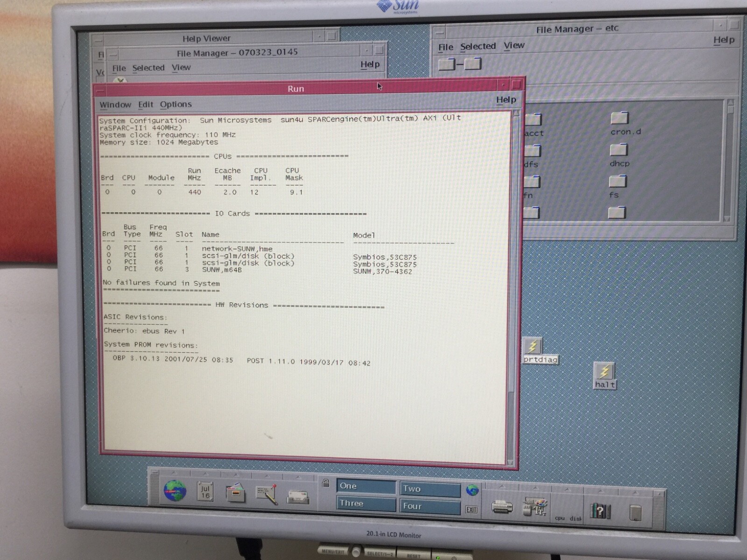Open the Help Manager books icon
747x560 pixels.
click(x=600, y=511)
